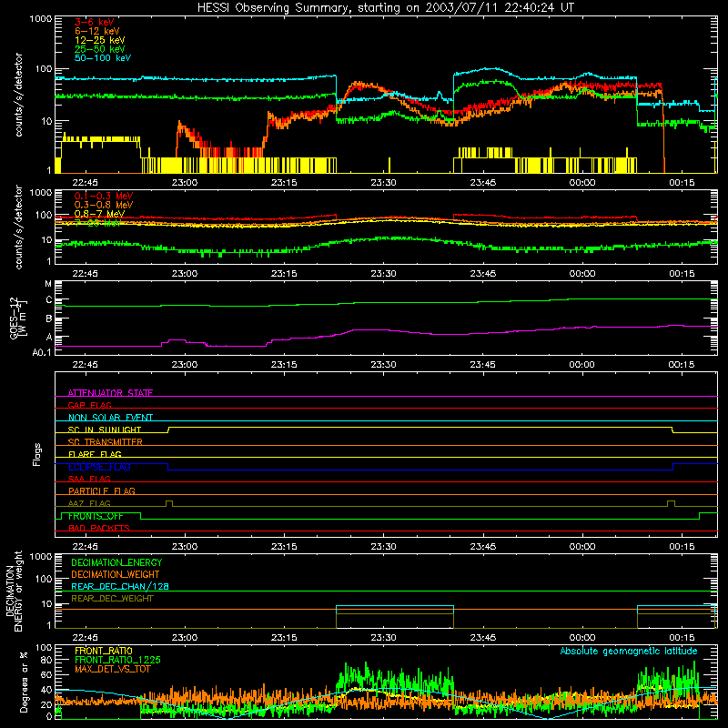The width and height of the screenshot is (728, 728).
Task: Click the 23:00 tick label under top keV panel
Action: 185,183
